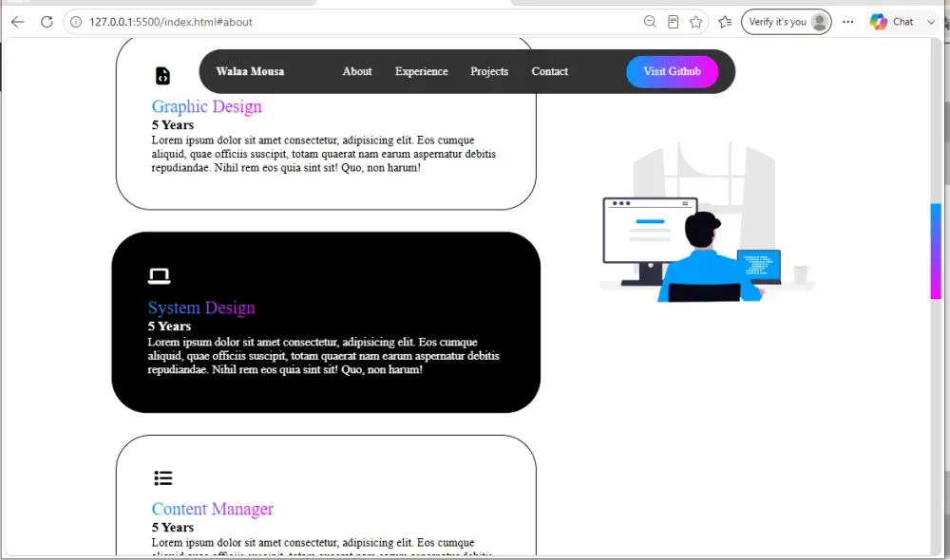This screenshot has width=950, height=560.
Task: Add this page to favorites star
Action: 695,22
